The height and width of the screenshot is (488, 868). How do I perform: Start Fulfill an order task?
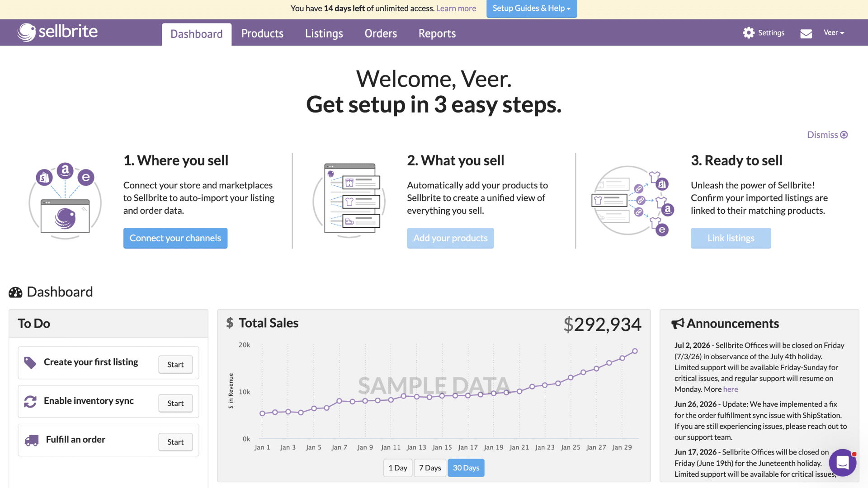(x=175, y=442)
